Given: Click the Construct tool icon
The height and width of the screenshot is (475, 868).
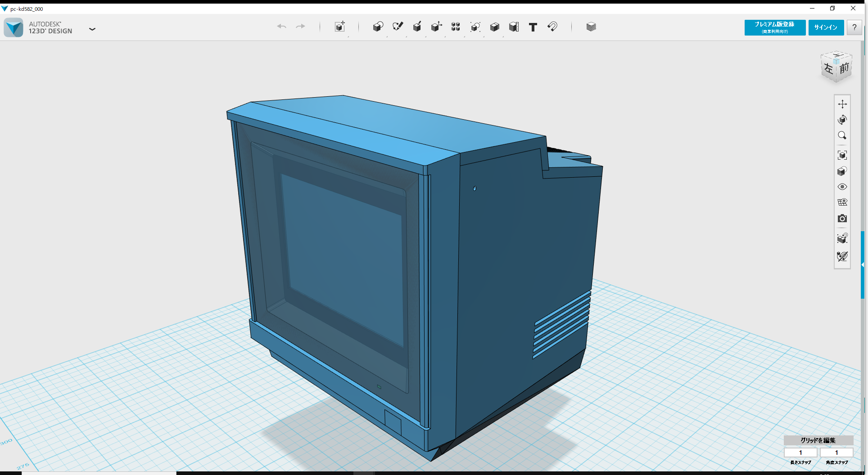Looking at the screenshot, I should click(x=416, y=27).
